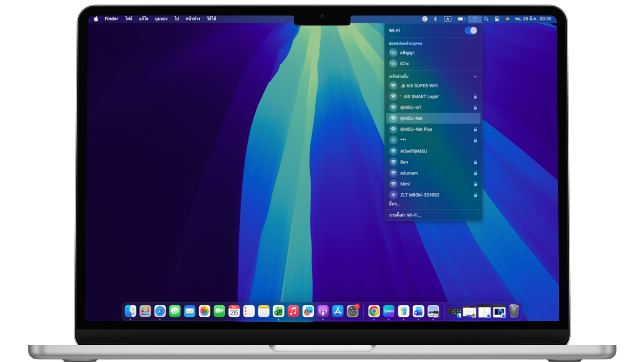Open Preview from the Dock
644x362 pixels.
[x=433, y=311]
